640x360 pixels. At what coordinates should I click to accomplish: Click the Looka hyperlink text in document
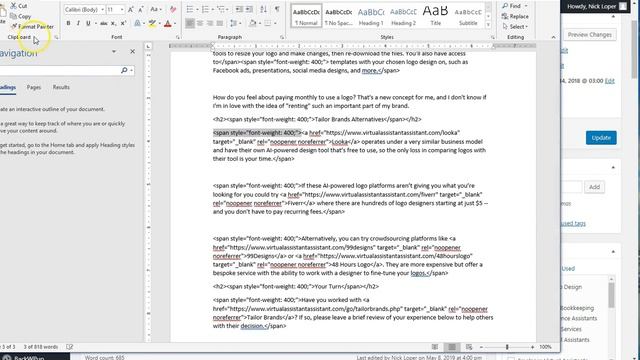pyautogui.click(x=340, y=142)
